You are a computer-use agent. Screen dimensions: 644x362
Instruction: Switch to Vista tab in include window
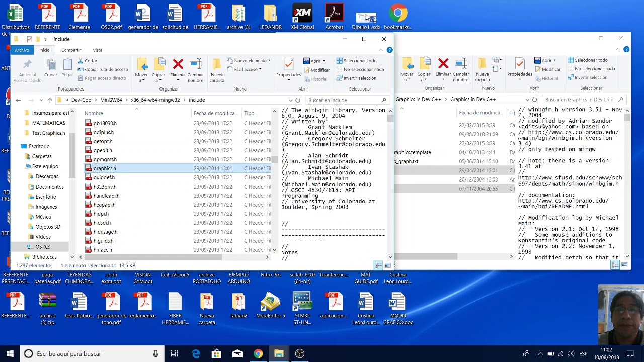pos(98,50)
